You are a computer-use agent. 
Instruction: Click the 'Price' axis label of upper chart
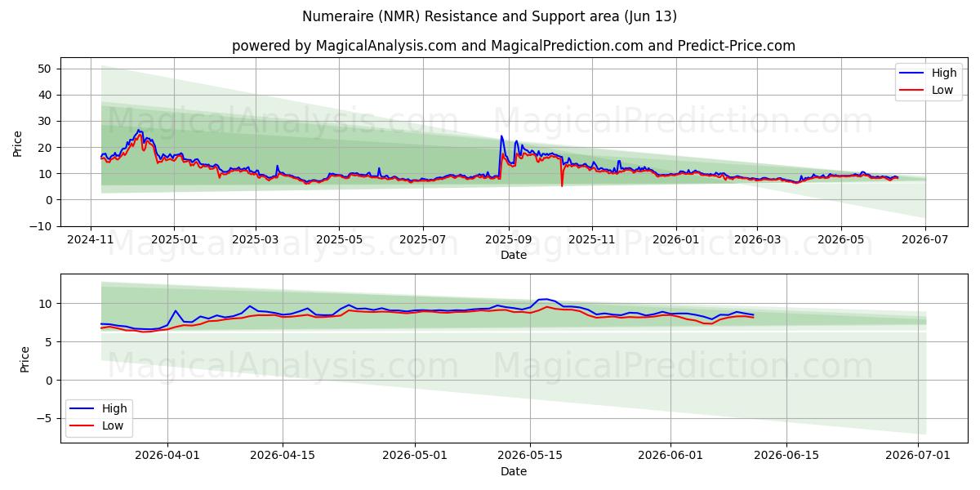[x=18, y=144]
